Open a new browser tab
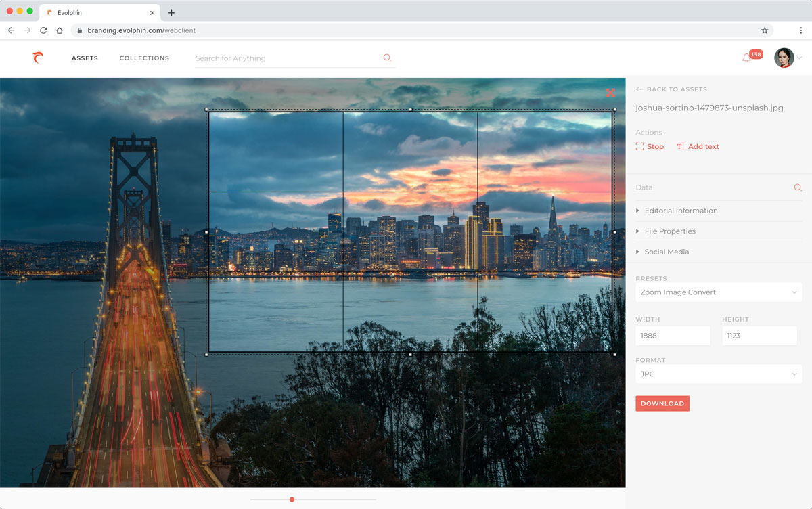812x509 pixels. tap(171, 13)
